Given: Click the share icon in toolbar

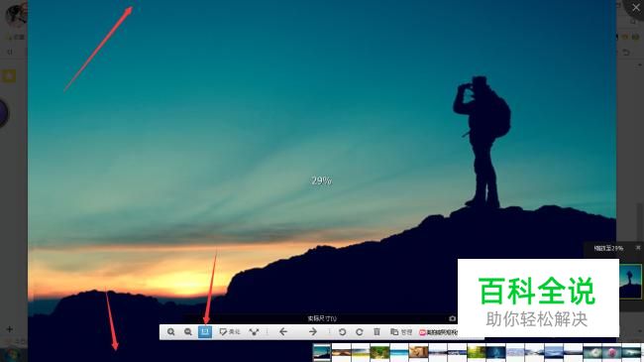Looking at the screenshot, I should click(255, 331).
